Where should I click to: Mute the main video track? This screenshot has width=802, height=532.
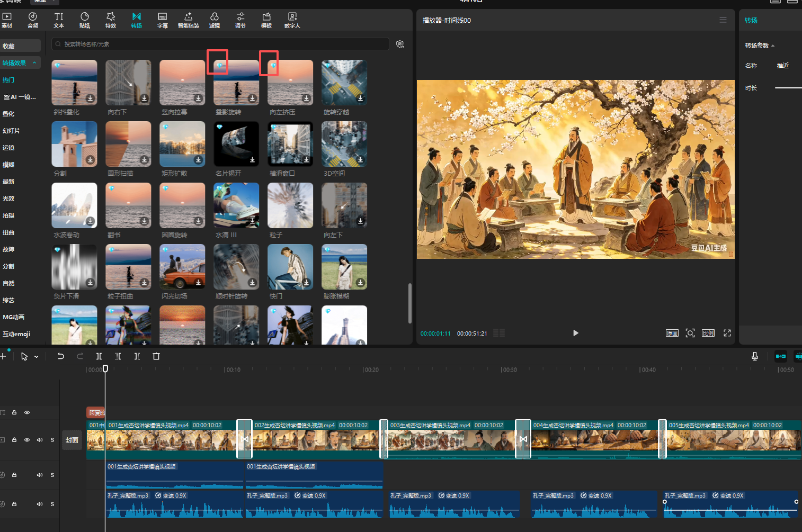click(x=40, y=440)
